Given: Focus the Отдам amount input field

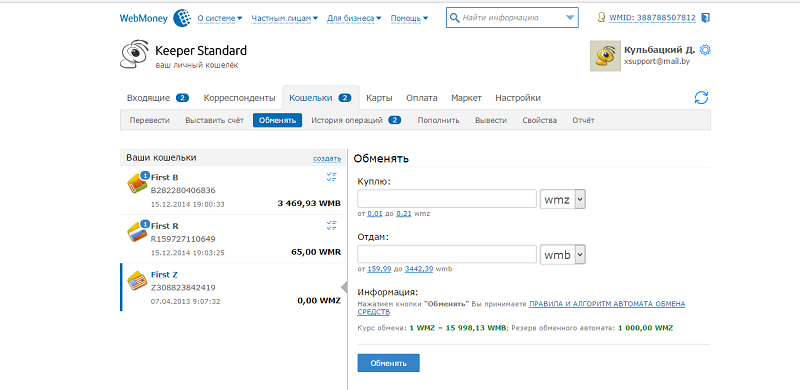Looking at the screenshot, I should [447, 255].
